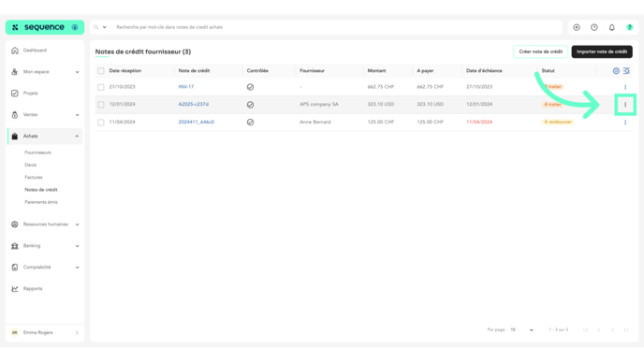Image resolution: width=644 pixels, height=362 pixels.
Task: Click the Comptabilité calculator icon
Action: [x=15, y=268]
